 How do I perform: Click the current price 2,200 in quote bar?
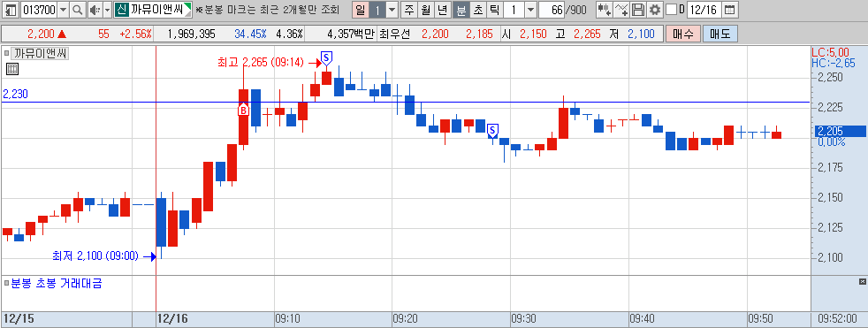point(41,34)
